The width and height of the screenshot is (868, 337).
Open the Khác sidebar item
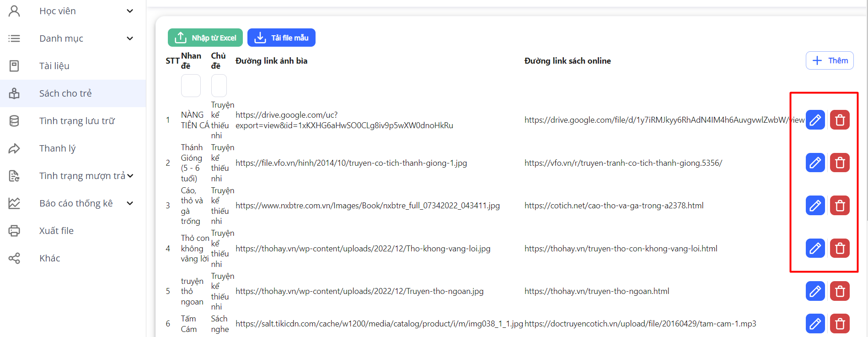pos(49,258)
